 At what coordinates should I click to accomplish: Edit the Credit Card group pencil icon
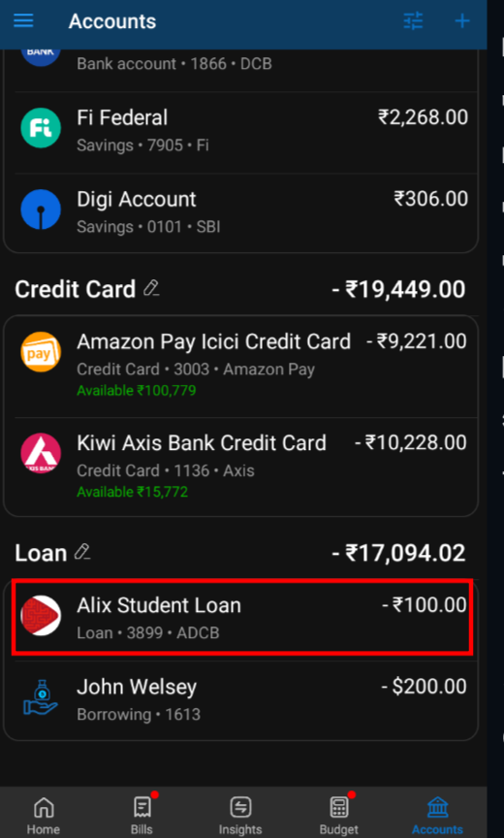click(x=151, y=289)
